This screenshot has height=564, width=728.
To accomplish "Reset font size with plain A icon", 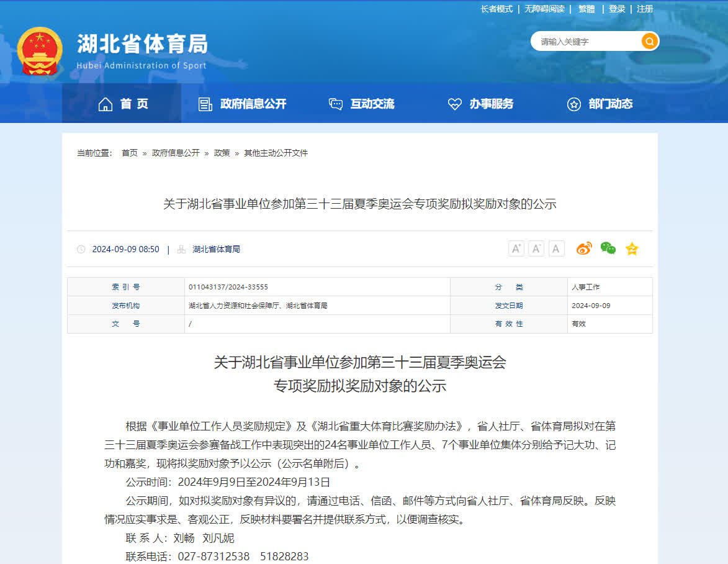I will pyautogui.click(x=557, y=249).
